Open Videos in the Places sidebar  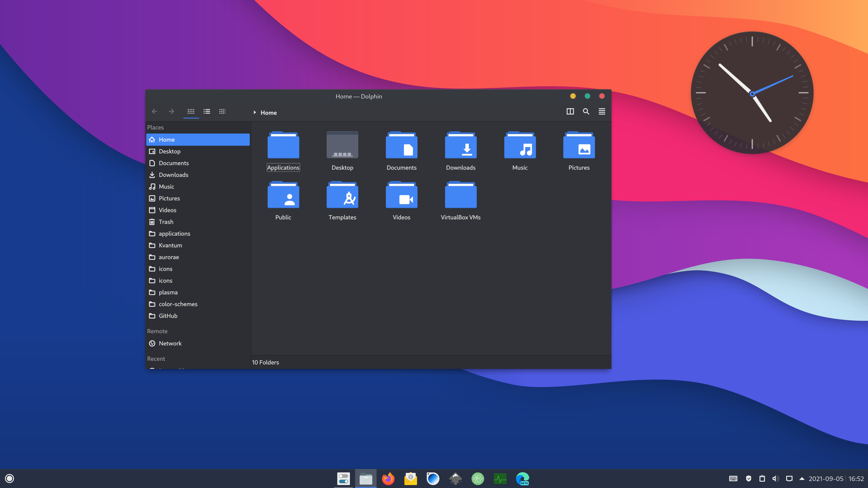pos(198,210)
